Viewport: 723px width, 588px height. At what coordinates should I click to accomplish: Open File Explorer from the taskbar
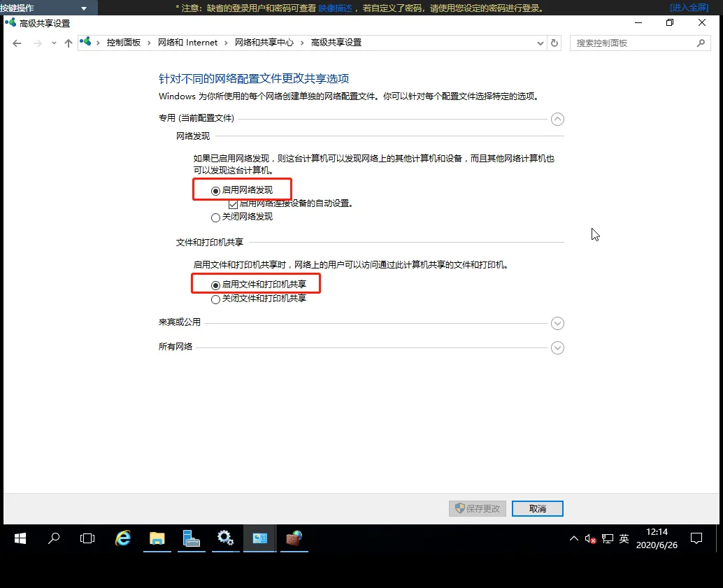point(157,538)
